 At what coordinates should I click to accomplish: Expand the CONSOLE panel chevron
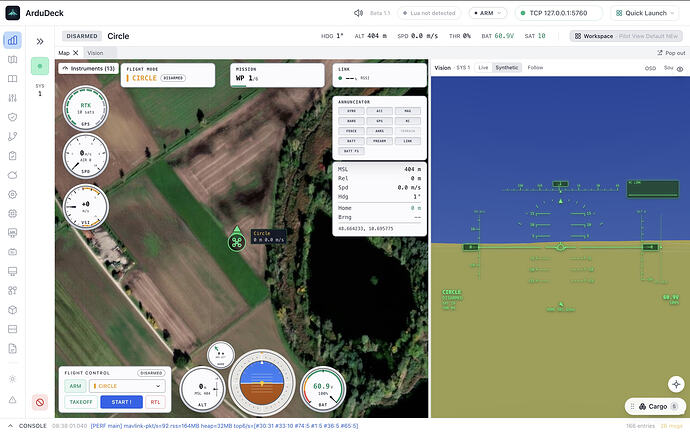point(11,426)
